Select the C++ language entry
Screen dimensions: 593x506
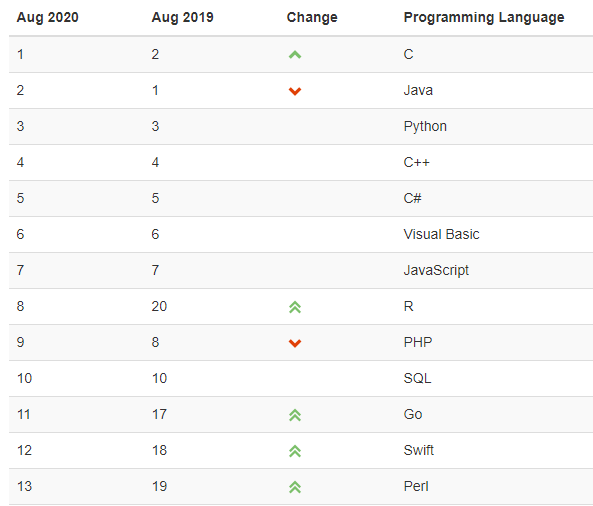[x=416, y=162]
